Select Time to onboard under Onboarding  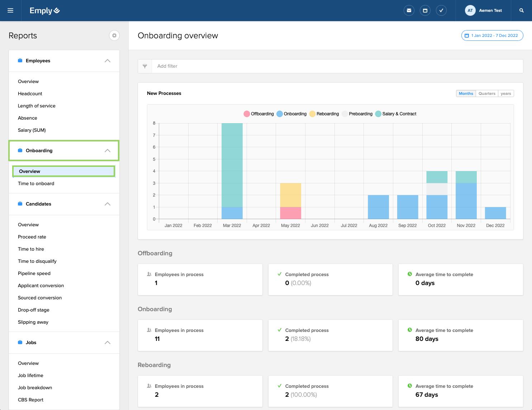36,183
